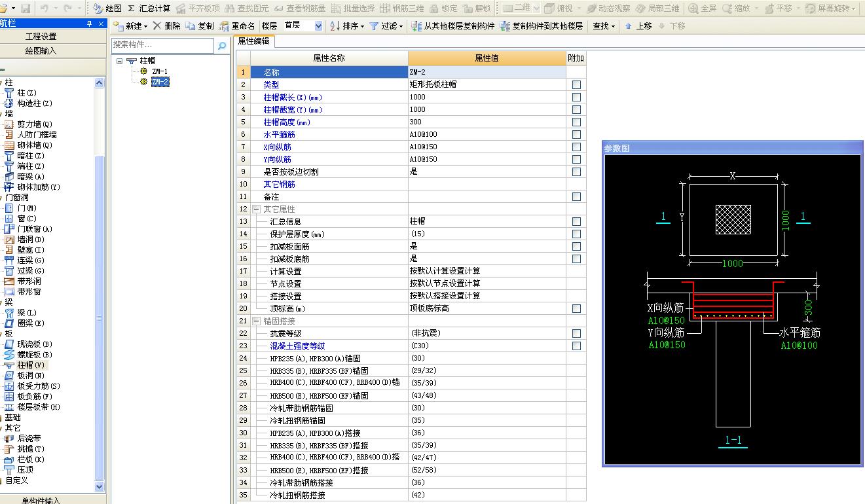
Task: Close the 导航栏 navigation panel
Action: [x=101, y=24]
